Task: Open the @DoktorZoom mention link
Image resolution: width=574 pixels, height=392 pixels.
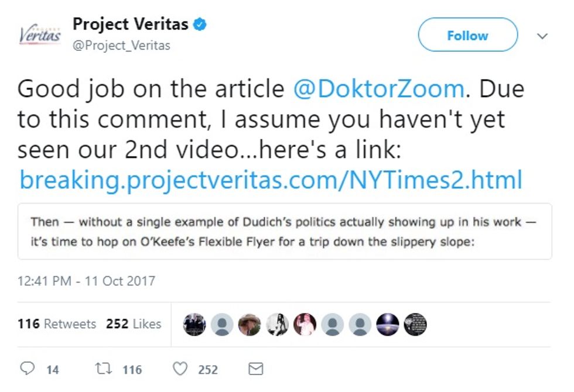Action: click(x=378, y=89)
